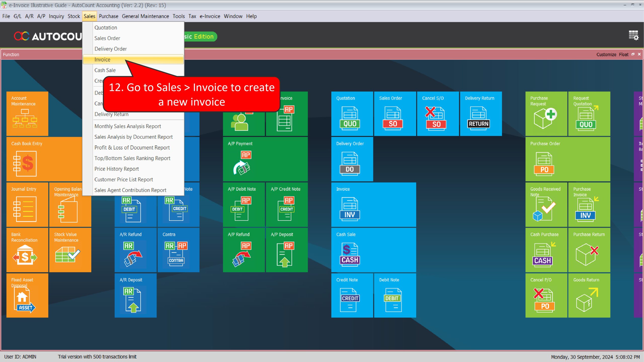Viewport: 644px width, 362px height.
Task: Open the Stock Value Maintenance tile
Action: (70, 250)
